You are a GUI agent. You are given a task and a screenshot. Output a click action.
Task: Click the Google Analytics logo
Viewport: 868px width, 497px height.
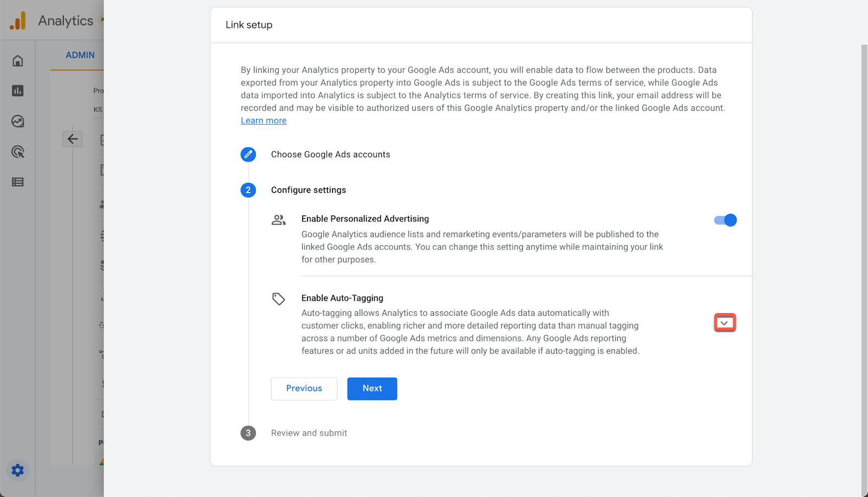pyautogui.click(x=18, y=21)
